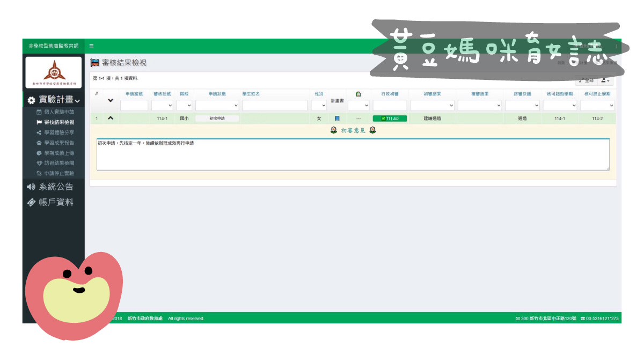Click the 建議通過 cell in row 1
644x362 pixels.
click(432, 119)
